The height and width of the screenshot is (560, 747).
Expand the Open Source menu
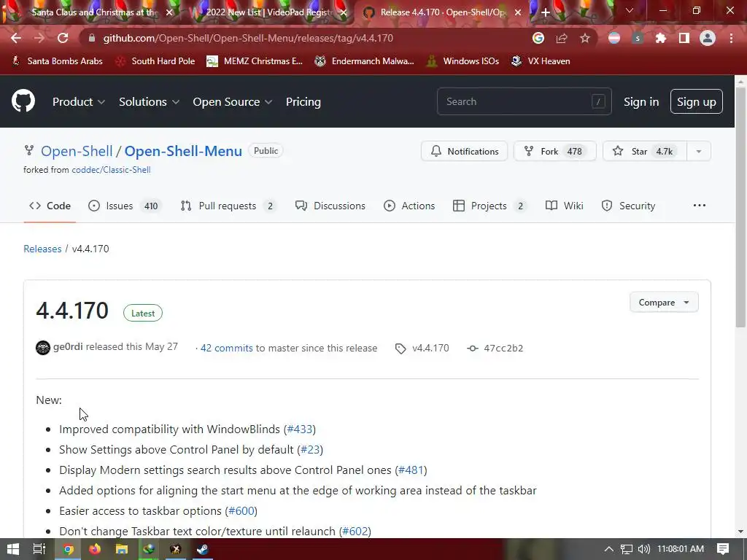coord(233,102)
